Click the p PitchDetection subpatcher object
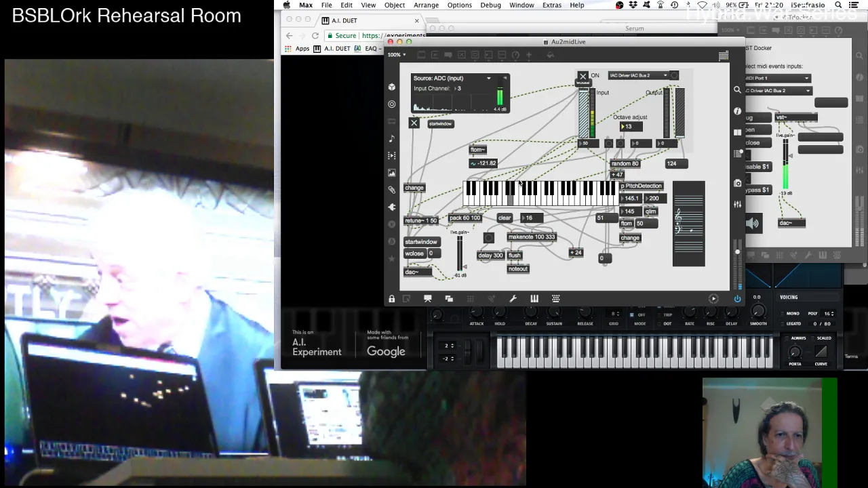Viewport: 868px width, 488px height. coord(641,186)
